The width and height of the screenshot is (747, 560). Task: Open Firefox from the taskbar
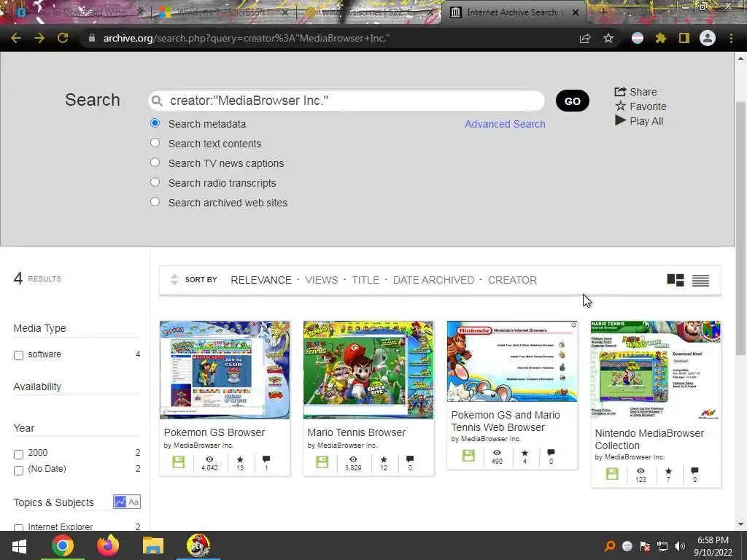pos(108,545)
